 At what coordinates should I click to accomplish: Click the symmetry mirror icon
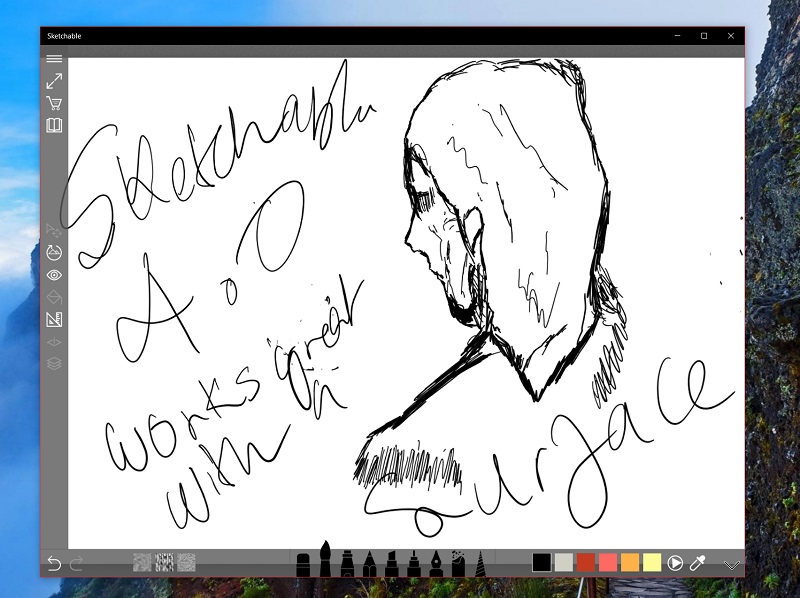point(54,342)
